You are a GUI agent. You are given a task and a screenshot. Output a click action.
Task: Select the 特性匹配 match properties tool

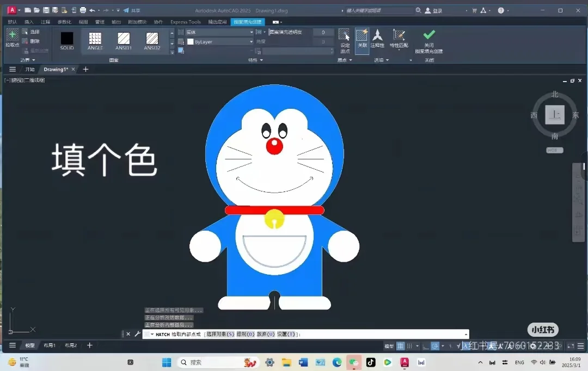(399, 39)
